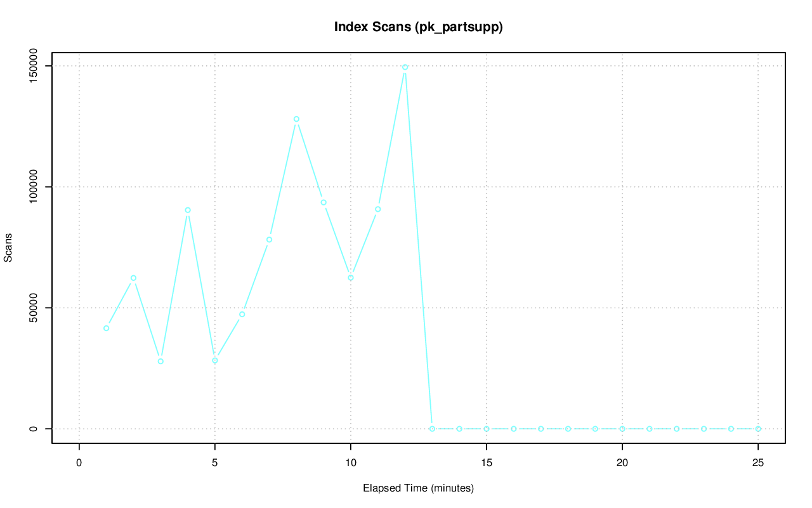Click the first data point at minute 1
This screenshot has height=508, width=812.
click(106, 328)
